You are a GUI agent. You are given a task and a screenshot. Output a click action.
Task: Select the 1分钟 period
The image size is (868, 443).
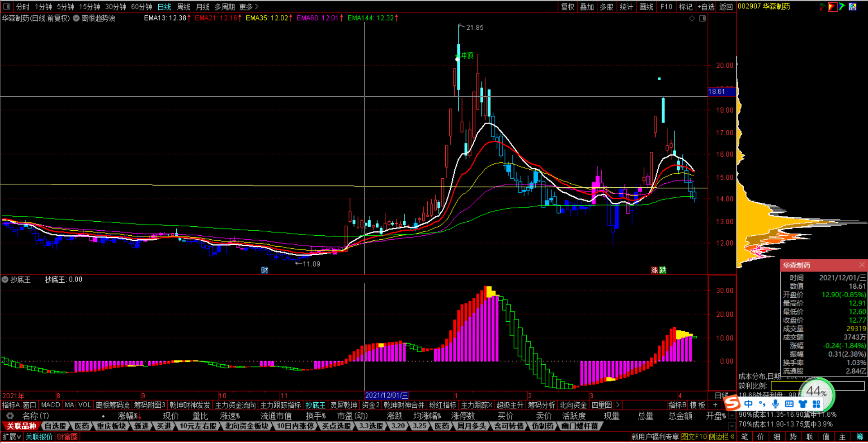43,7
